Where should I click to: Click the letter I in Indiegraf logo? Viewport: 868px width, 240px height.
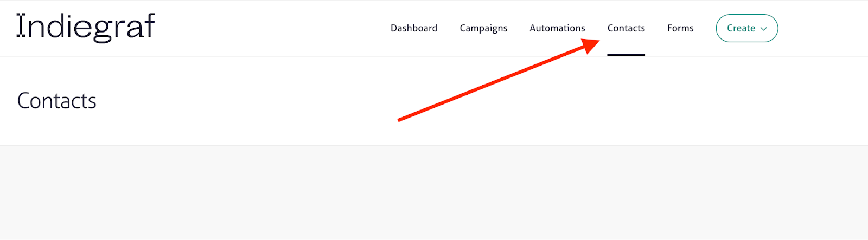[21, 26]
